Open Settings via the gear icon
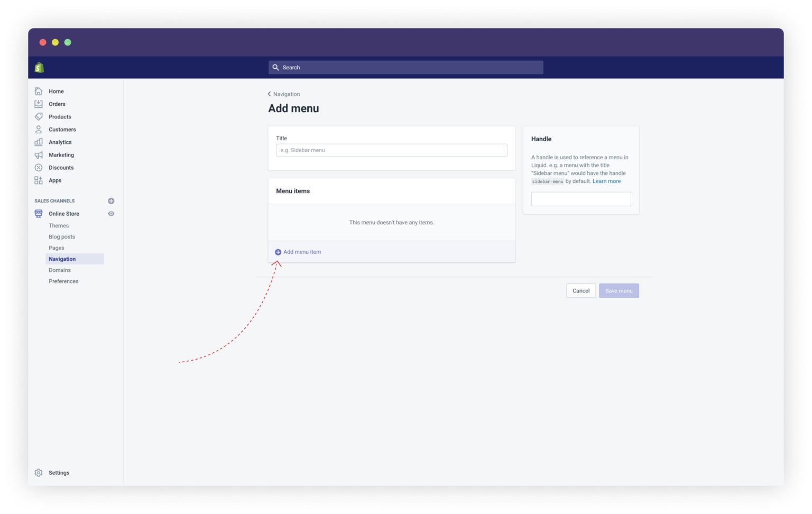812x514 pixels. click(x=38, y=472)
